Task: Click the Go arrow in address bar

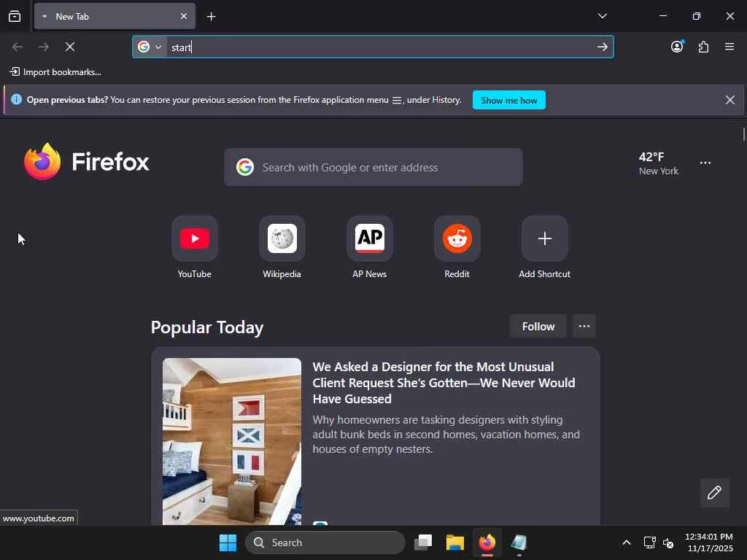Action: 602,47
